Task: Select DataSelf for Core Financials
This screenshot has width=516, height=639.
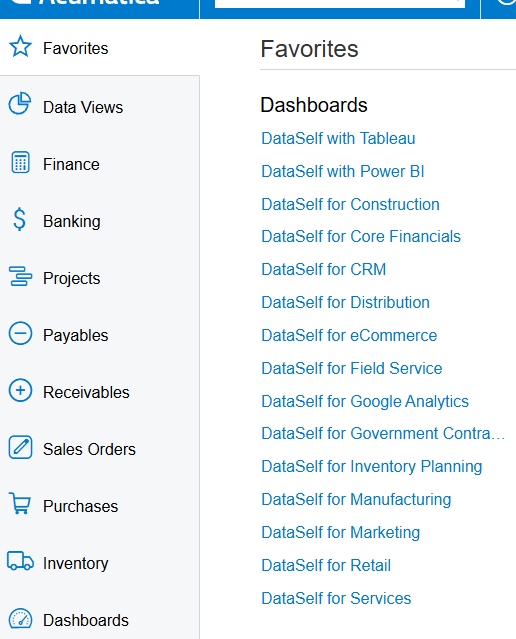Action: 361,236
